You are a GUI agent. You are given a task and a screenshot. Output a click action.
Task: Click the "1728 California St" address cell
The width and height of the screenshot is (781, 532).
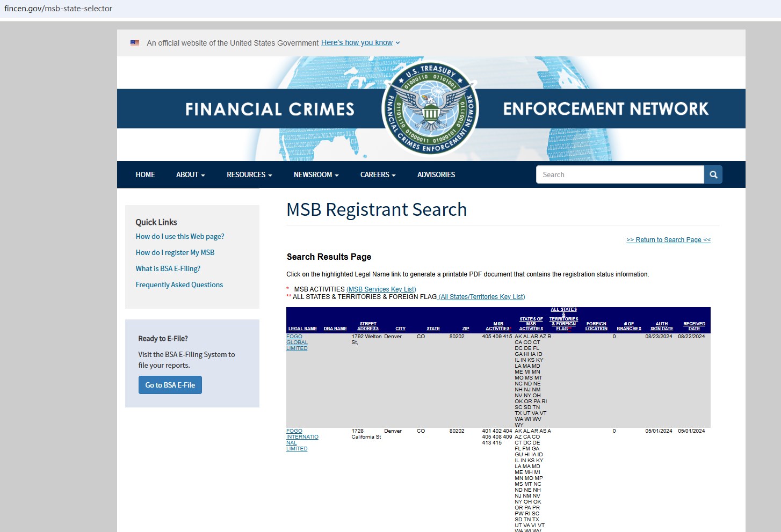tap(366, 434)
